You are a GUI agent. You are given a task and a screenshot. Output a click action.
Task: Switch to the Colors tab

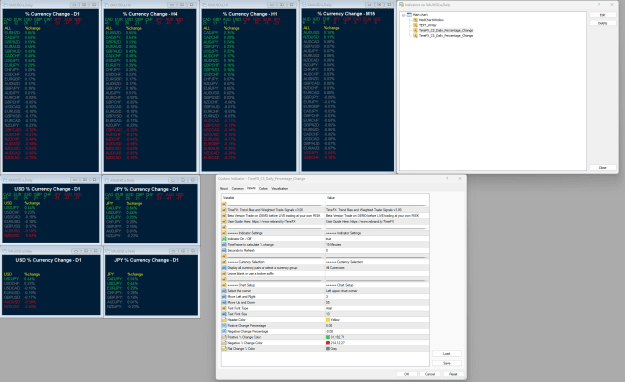[263, 188]
